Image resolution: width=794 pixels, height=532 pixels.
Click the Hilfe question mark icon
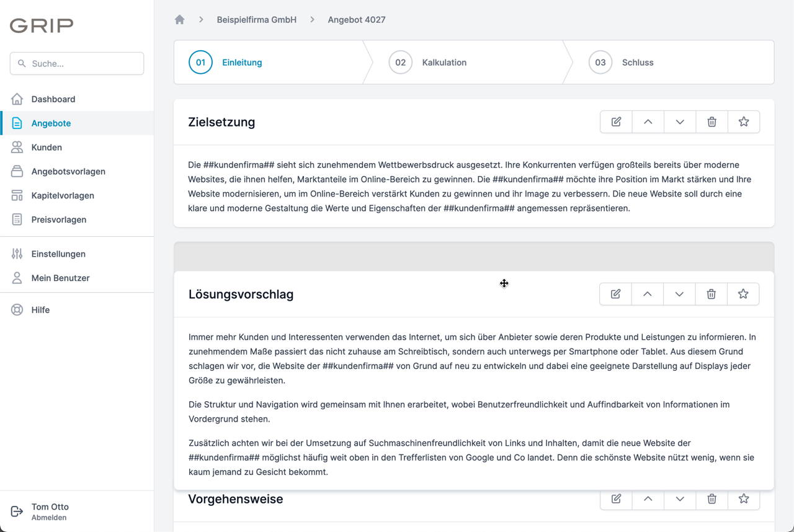(x=17, y=309)
